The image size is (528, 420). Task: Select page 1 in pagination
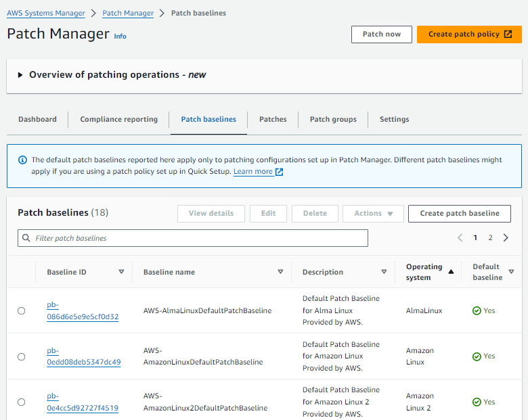tap(475, 238)
